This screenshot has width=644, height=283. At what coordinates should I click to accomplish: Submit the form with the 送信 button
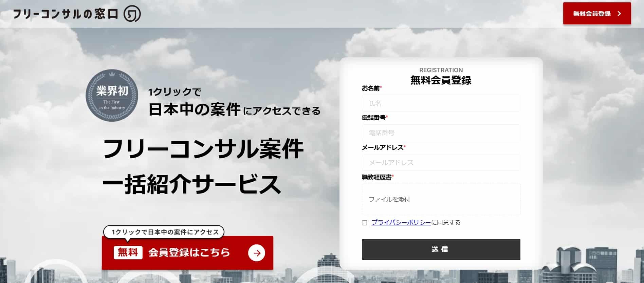point(441,249)
